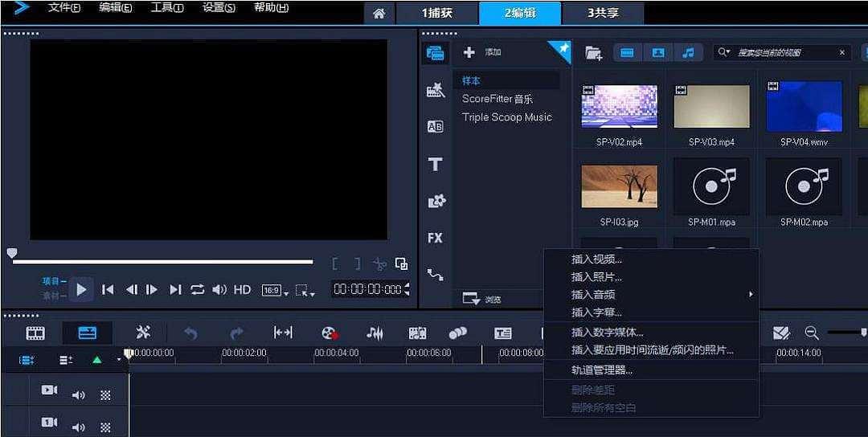Choose 轨道管理器... from context menu
This screenshot has width=868, height=437.
(x=601, y=370)
